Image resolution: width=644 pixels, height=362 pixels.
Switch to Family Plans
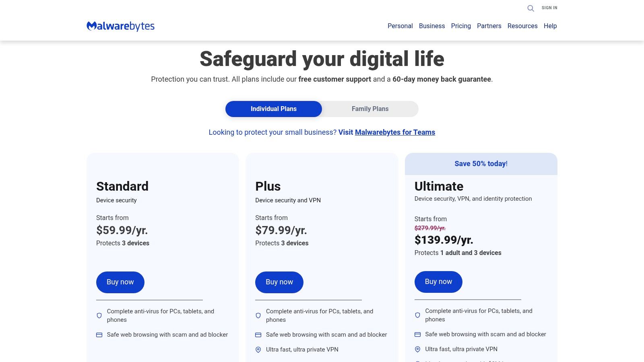coord(370,109)
